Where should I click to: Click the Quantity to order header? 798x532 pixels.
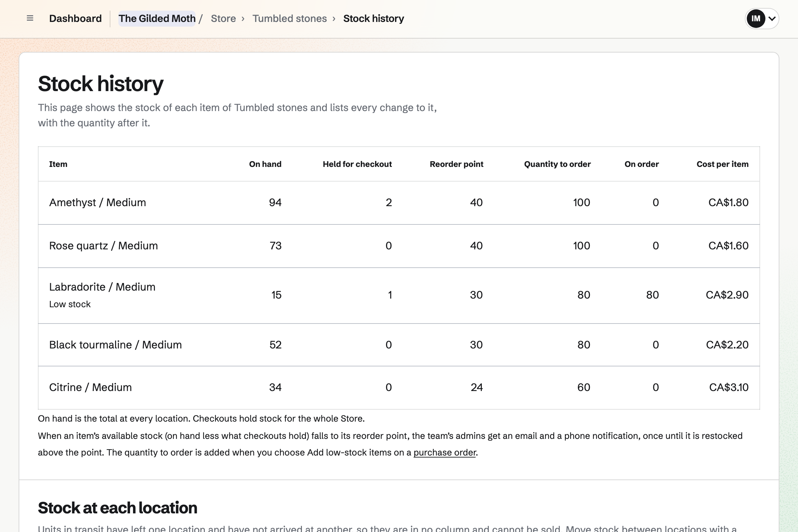pyautogui.click(x=557, y=164)
